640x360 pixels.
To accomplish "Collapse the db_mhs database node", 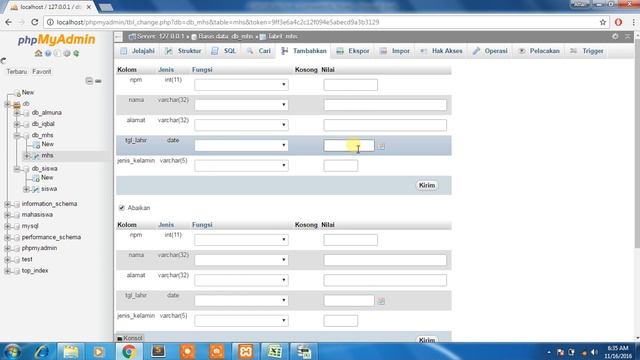I will [x=17, y=135].
